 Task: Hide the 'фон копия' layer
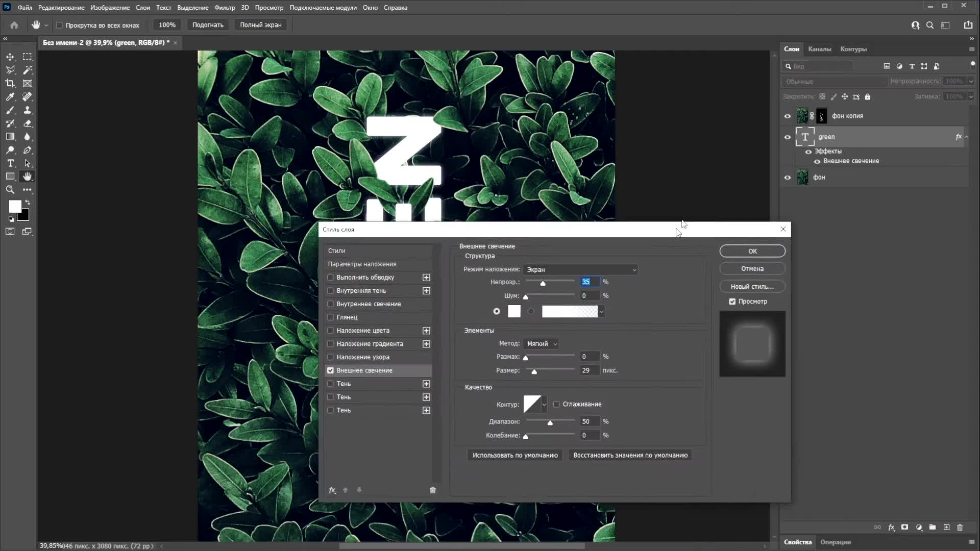788,116
